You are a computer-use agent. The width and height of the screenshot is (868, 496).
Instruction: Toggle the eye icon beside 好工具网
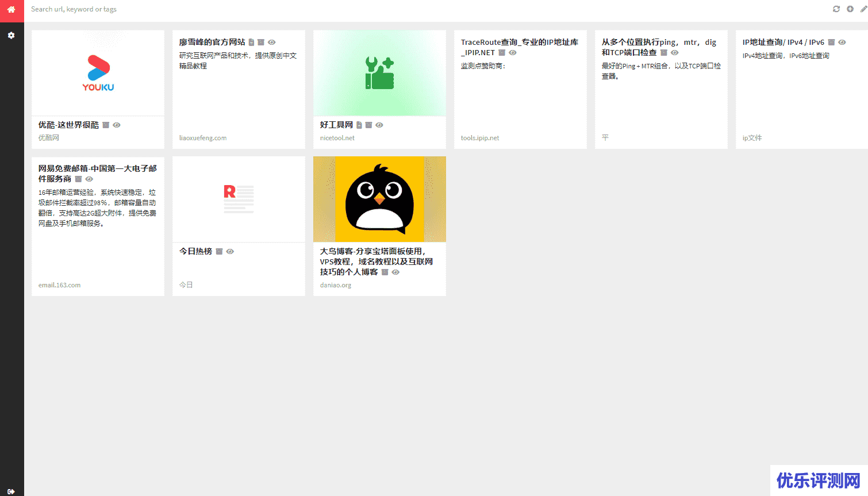pyautogui.click(x=379, y=125)
